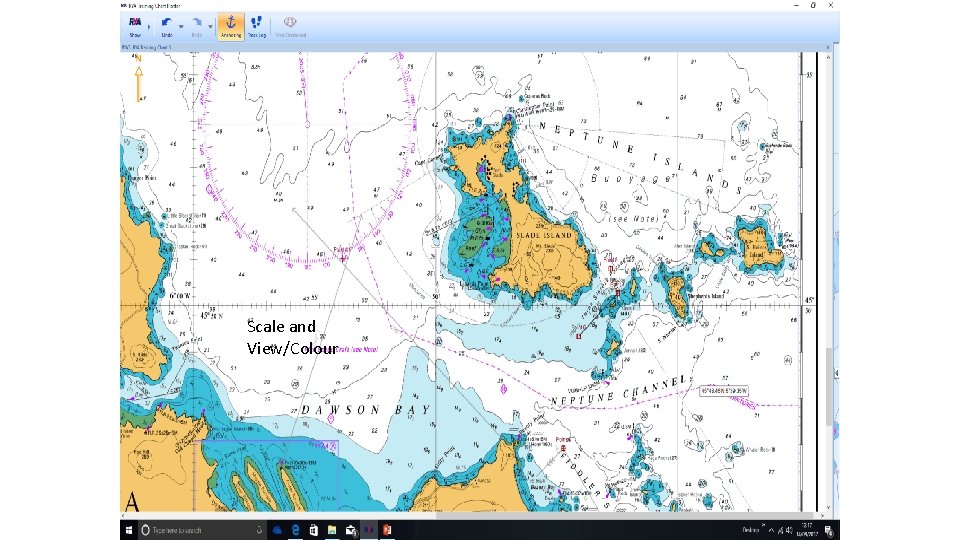
Task: Open the taskbar clock and date
Action: point(809,530)
